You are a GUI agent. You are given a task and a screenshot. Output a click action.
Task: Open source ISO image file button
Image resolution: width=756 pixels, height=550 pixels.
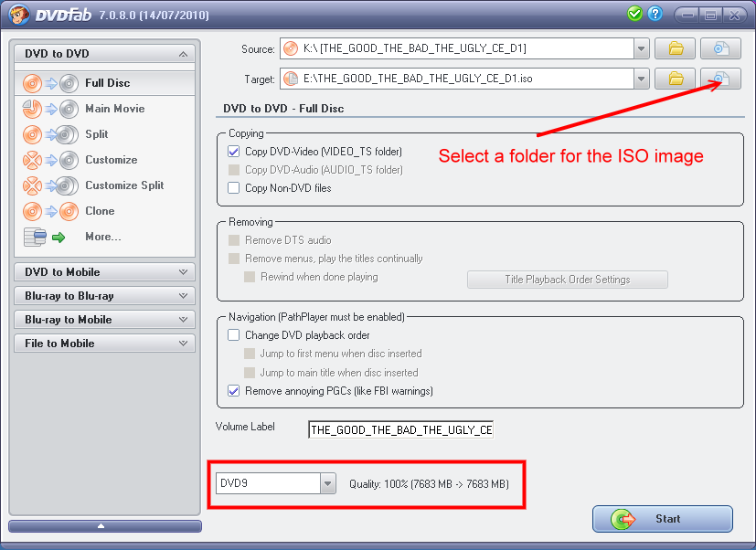pos(720,48)
